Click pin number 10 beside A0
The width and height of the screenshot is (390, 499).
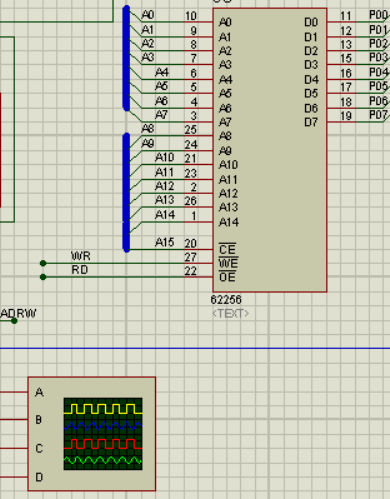[191, 16]
